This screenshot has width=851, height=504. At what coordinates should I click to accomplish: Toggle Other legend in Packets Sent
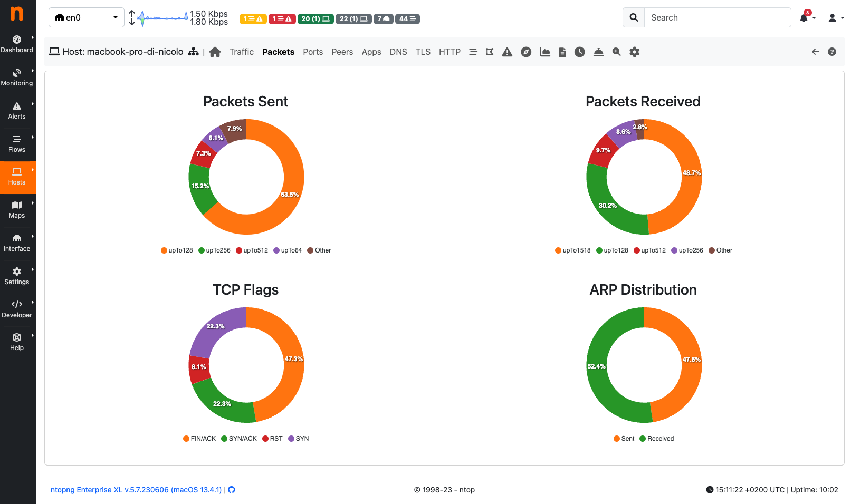[319, 250]
